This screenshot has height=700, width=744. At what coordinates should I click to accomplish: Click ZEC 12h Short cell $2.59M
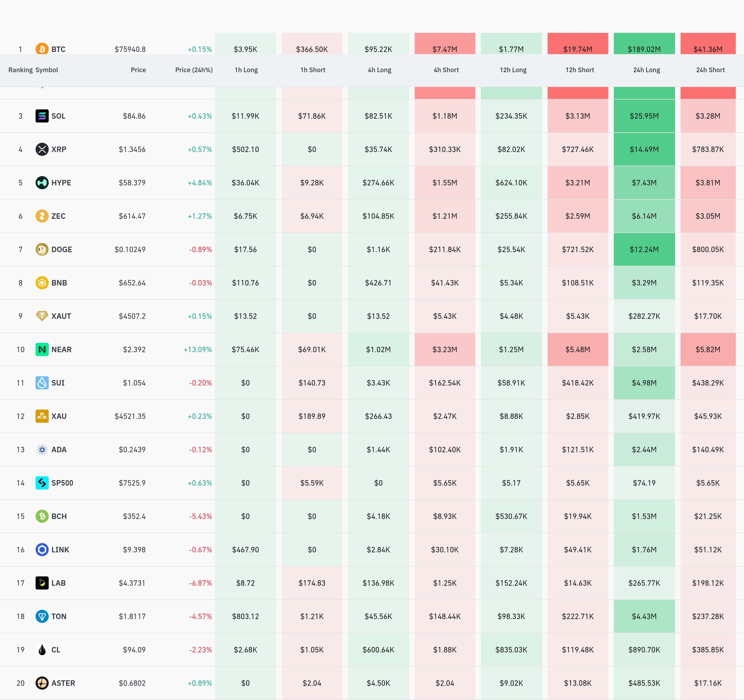(x=578, y=216)
